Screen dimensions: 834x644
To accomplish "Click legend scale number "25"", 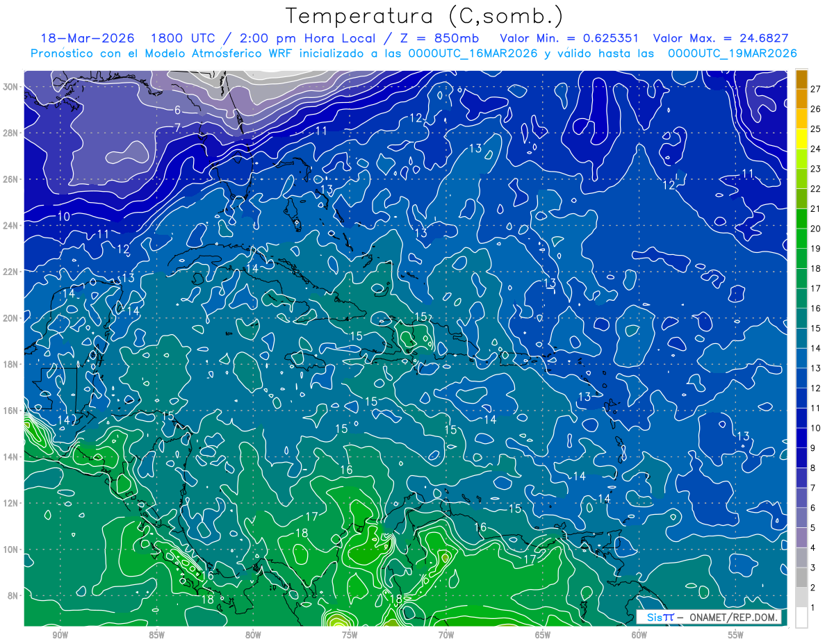I will (816, 129).
